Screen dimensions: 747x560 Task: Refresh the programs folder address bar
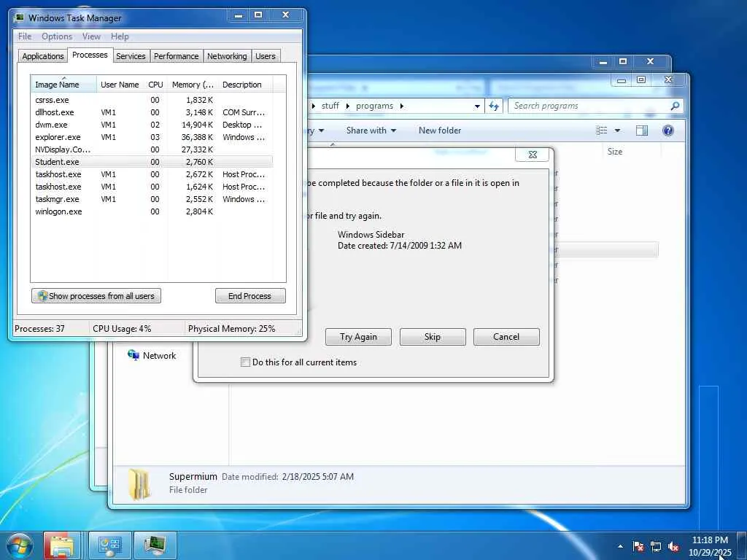(x=494, y=106)
